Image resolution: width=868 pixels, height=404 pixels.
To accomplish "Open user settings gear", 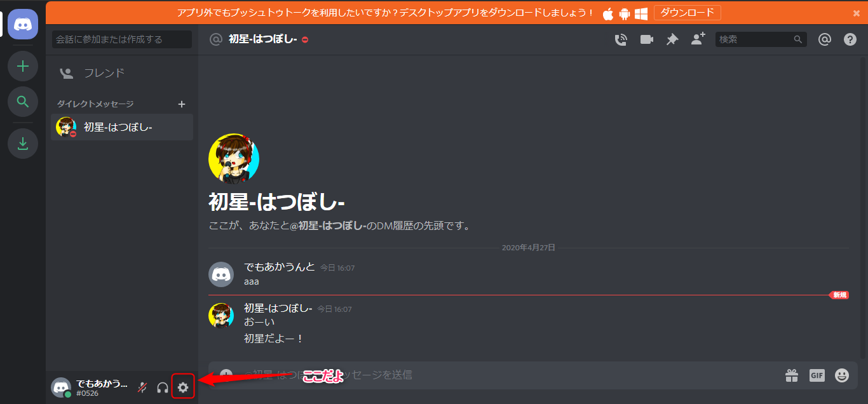I will click(183, 387).
